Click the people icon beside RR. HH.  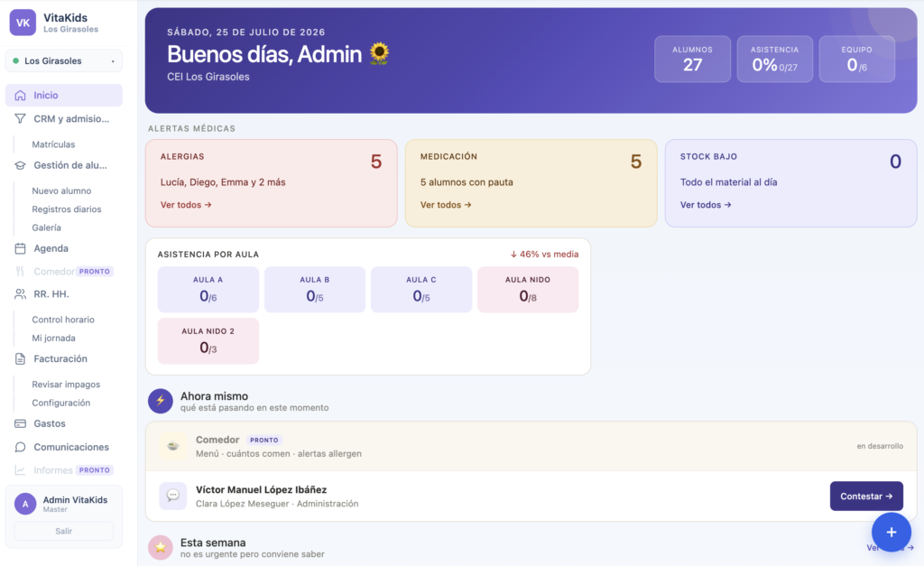(20, 293)
